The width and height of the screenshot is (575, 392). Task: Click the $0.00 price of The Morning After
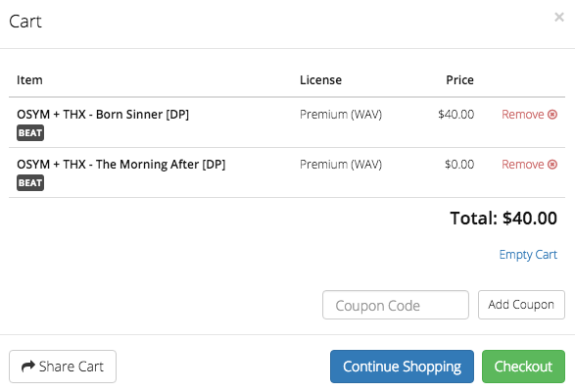tap(459, 165)
